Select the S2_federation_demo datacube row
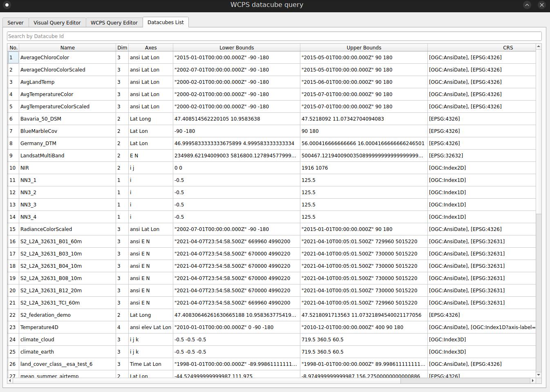The width and height of the screenshot is (550, 392). point(67,315)
